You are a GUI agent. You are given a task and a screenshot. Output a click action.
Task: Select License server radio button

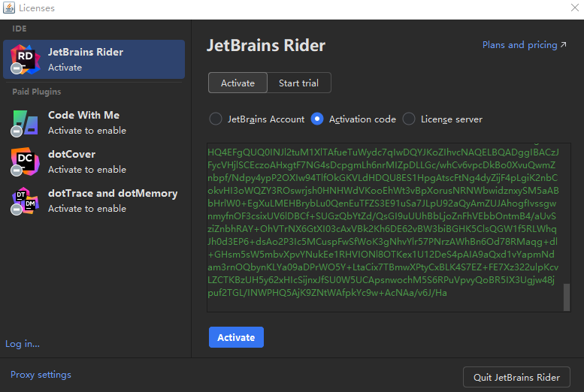pos(409,119)
